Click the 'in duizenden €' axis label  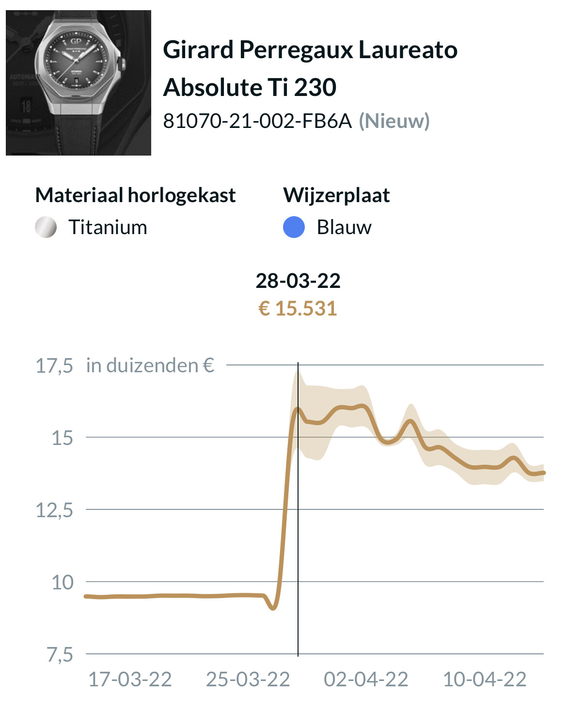pyautogui.click(x=150, y=365)
